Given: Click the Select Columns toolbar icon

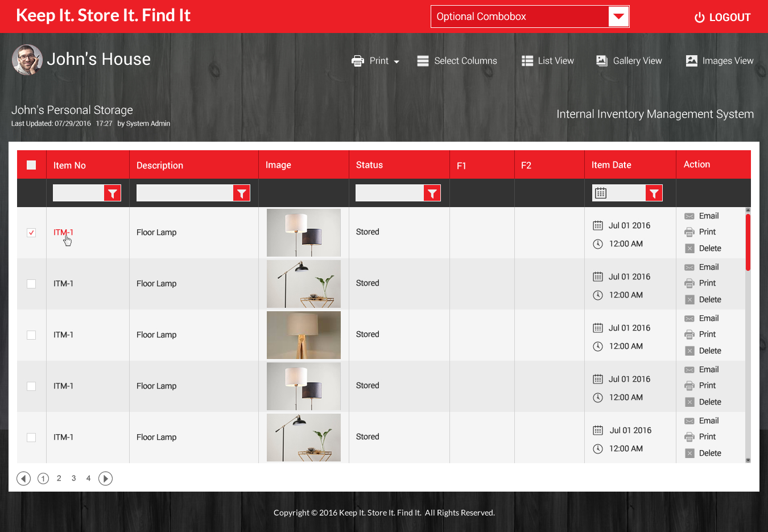Looking at the screenshot, I should click(423, 61).
